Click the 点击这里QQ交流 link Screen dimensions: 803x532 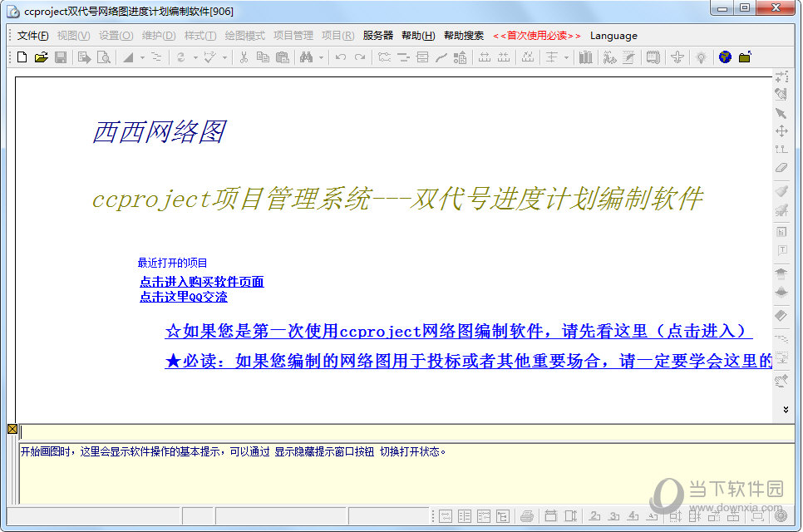(x=184, y=297)
